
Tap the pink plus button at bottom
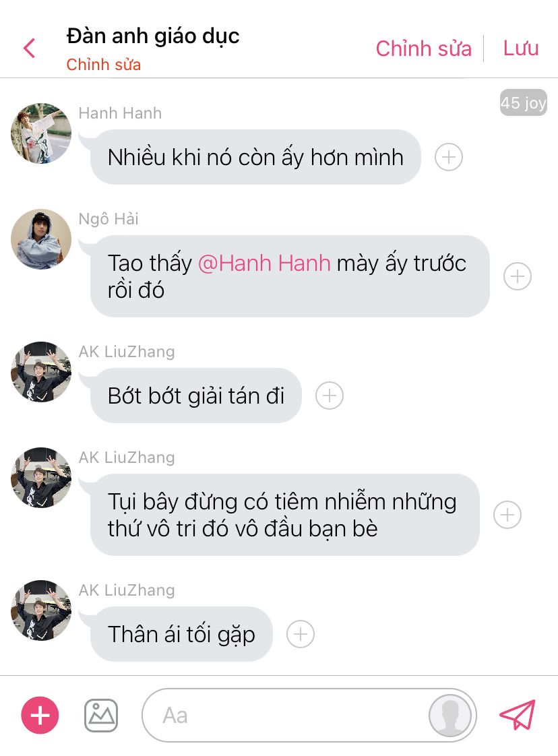click(40, 715)
